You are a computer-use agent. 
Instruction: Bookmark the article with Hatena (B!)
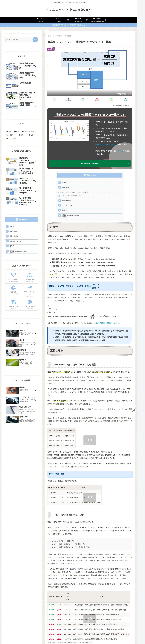point(83,99)
